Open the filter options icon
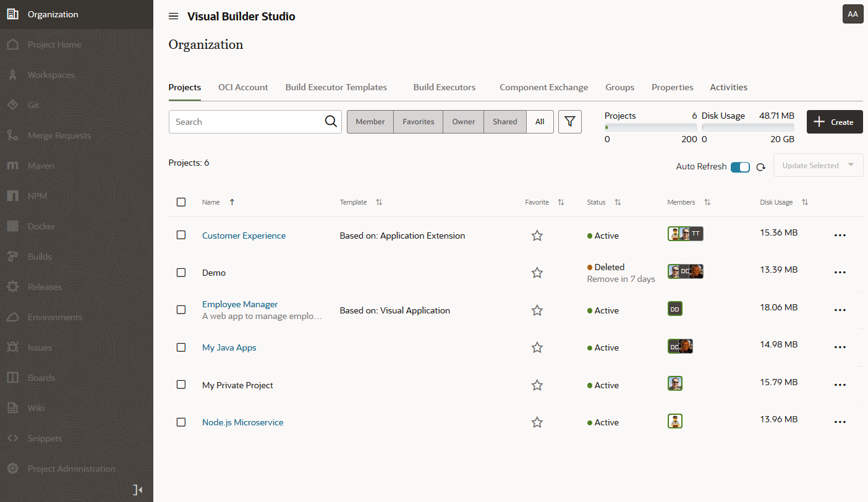 569,121
